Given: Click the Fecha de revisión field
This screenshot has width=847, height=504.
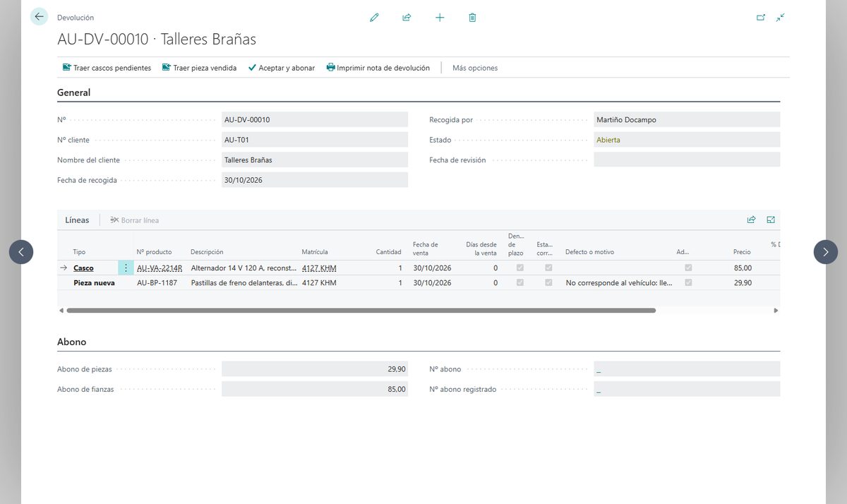Looking at the screenshot, I should [687, 160].
